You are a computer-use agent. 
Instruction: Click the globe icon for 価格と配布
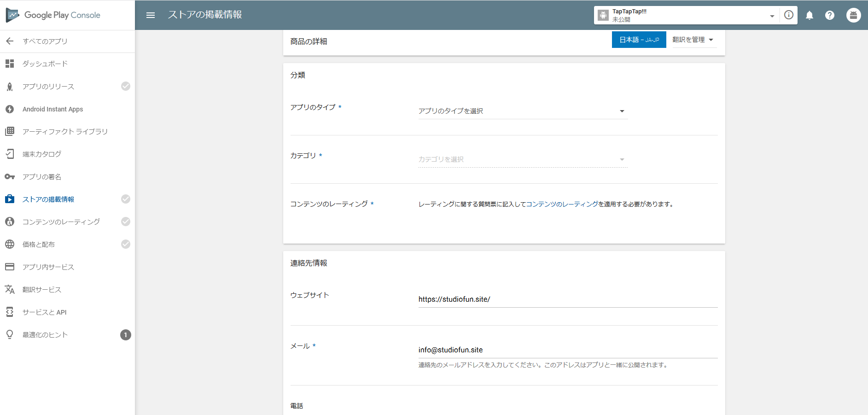tap(10, 244)
